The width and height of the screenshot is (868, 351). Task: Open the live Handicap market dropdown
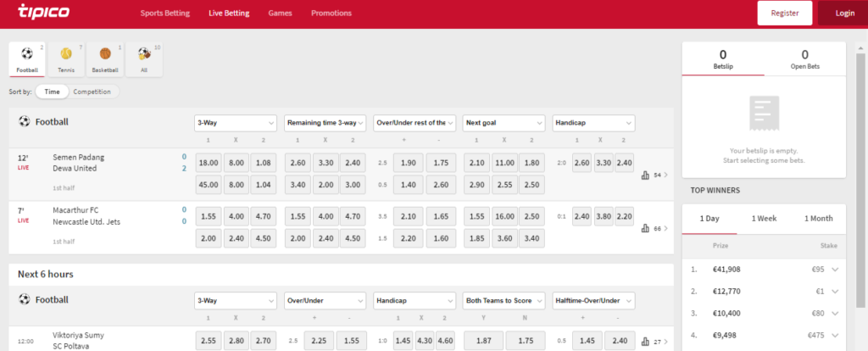click(x=594, y=123)
